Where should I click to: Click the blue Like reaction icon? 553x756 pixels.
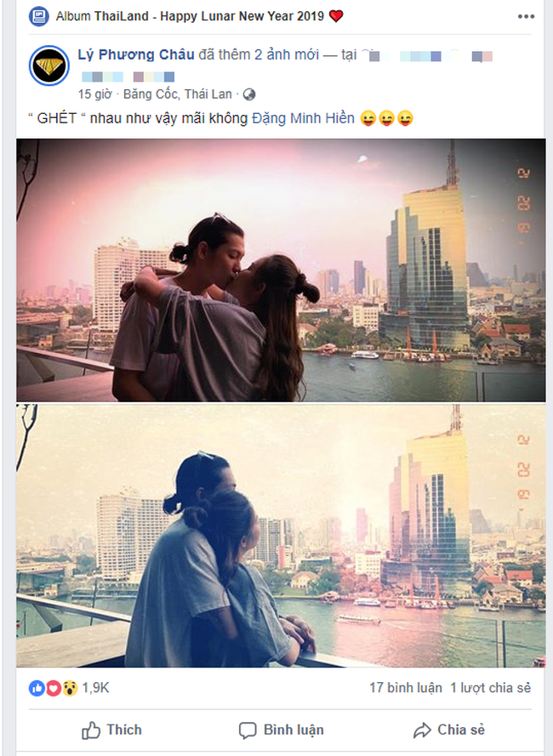(x=37, y=689)
